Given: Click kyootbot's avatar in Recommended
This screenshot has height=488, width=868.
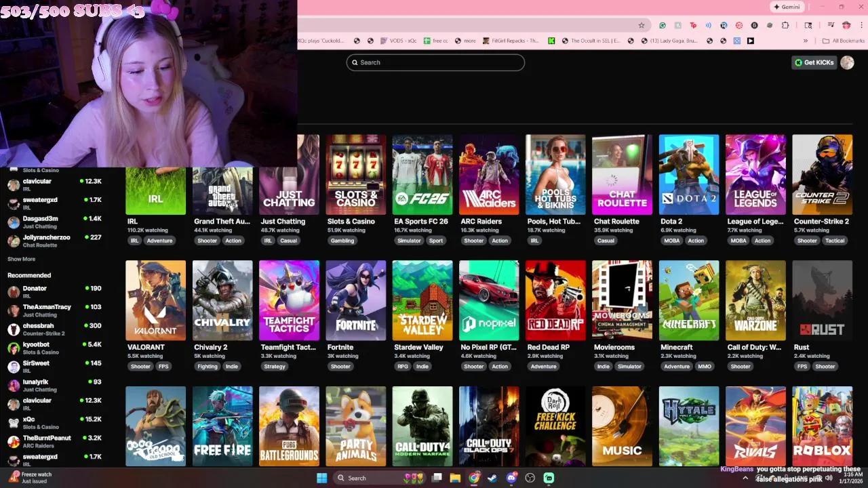Looking at the screenshot, I should [14, 348].
